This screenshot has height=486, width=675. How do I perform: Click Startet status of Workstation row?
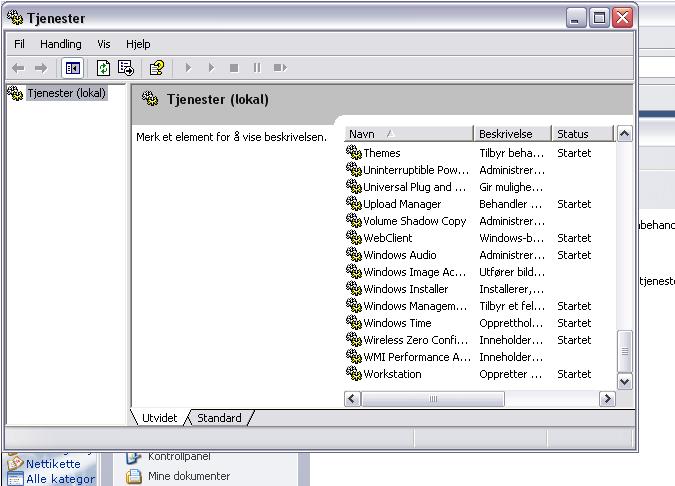[x=574, y=374]
